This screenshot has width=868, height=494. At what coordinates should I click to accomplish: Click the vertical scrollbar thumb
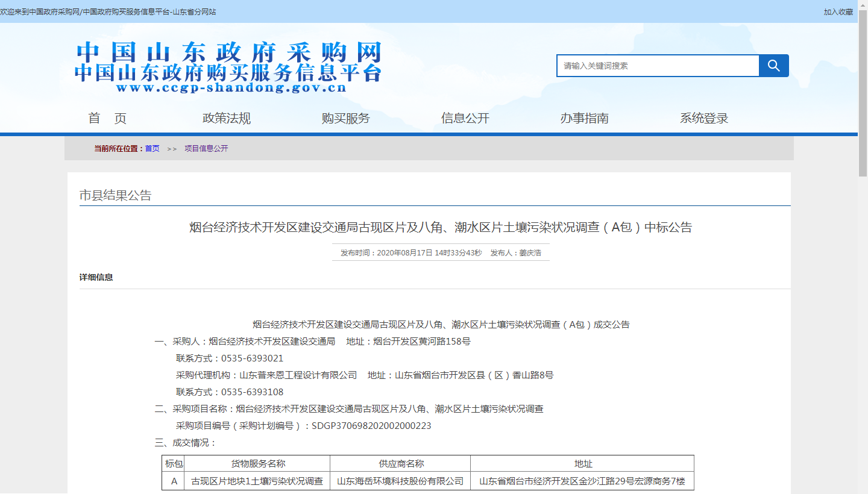click(863, 90)
